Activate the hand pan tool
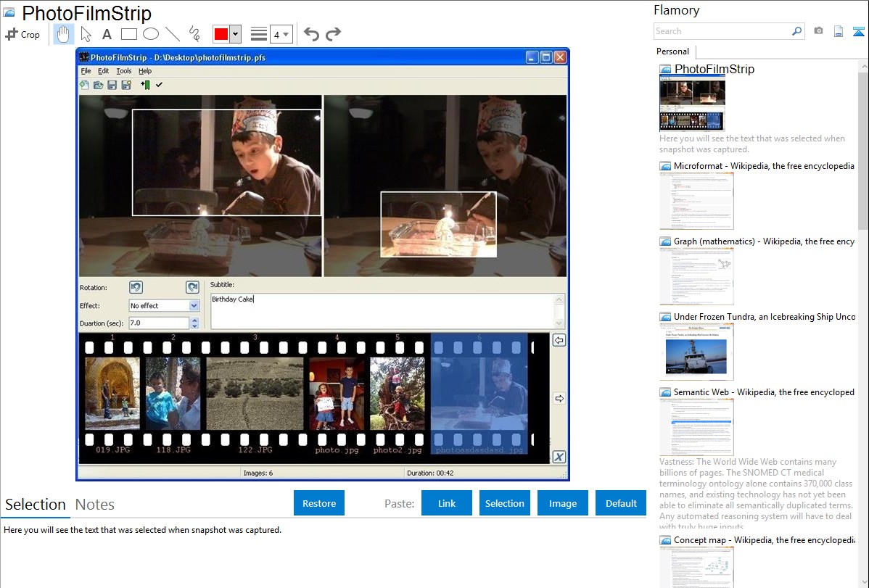The height and width of the screenshot is (588, 869). click(64, 34)
